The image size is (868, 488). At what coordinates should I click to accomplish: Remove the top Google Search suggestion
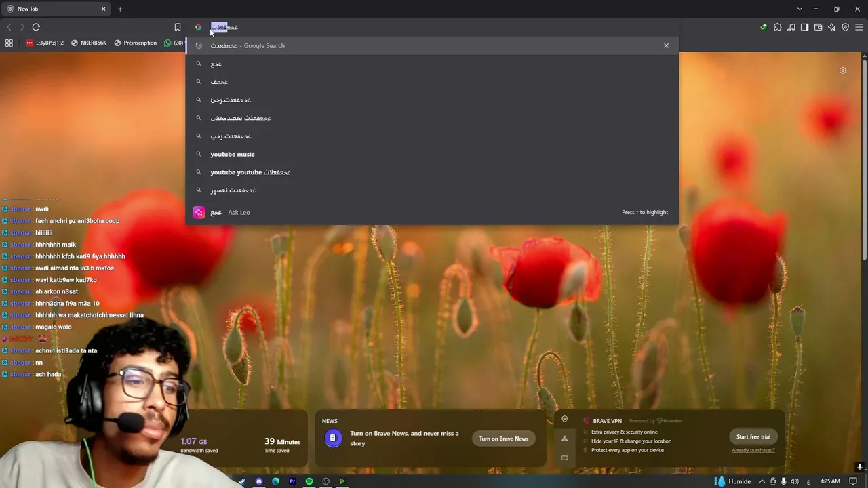666,45
